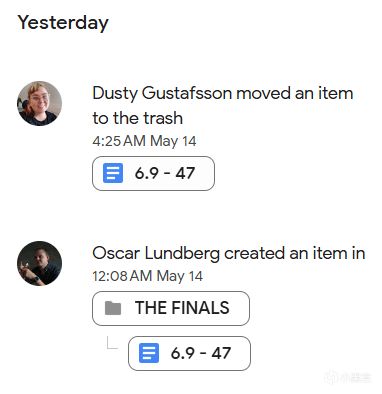
Task: Select the Dusty Gustafsson name text
Action: (x=162, y=93)
